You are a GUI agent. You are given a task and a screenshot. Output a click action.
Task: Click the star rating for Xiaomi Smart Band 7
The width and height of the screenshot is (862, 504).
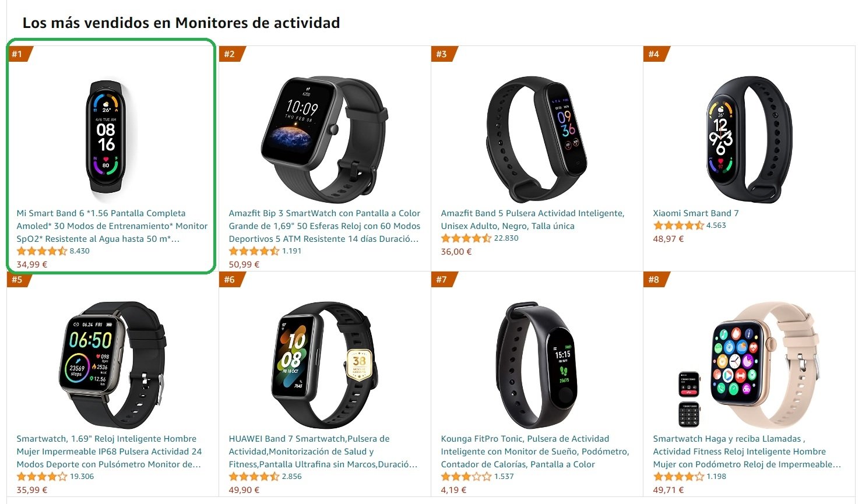coord(678,225)
